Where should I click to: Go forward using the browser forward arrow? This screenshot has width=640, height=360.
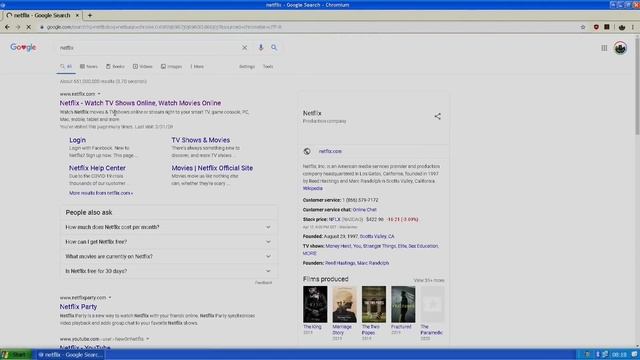pyautogui.click(x=18, y=27)
